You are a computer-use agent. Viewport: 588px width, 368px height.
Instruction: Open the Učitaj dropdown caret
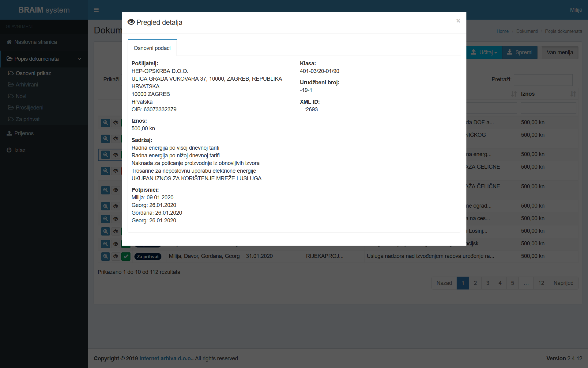[x=496, y=53]
